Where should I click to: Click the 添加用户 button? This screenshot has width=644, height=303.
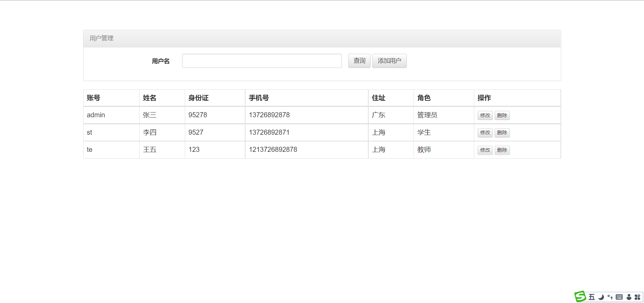tap(389, 61)
